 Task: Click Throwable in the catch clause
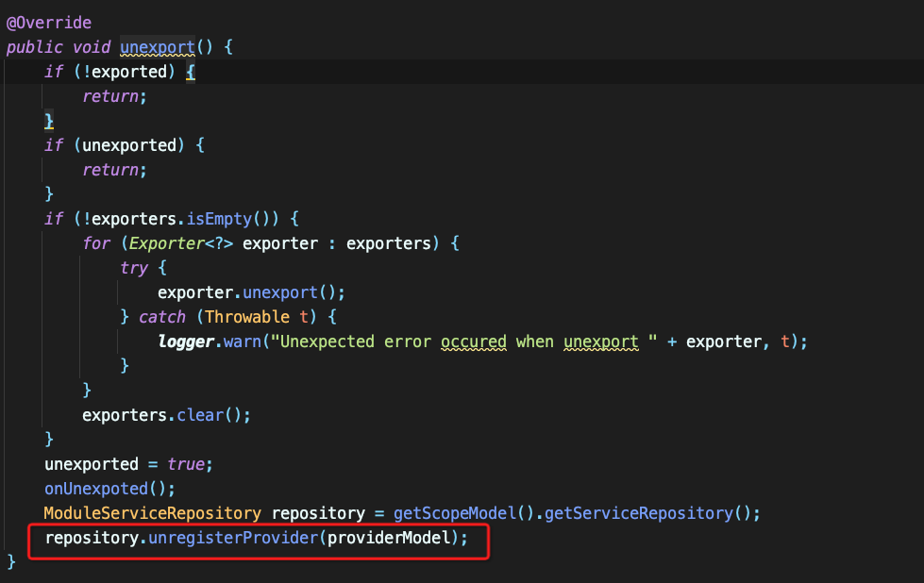[247, 317]
